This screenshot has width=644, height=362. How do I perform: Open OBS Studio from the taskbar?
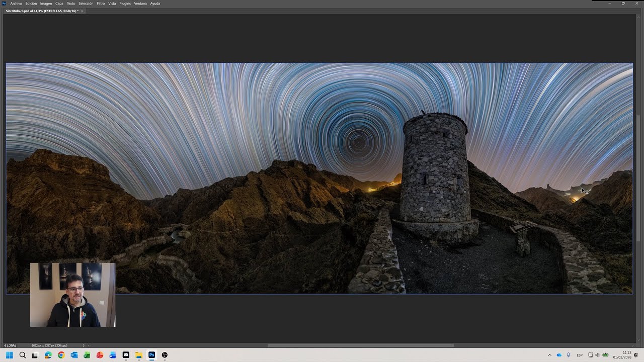point(165,355)
